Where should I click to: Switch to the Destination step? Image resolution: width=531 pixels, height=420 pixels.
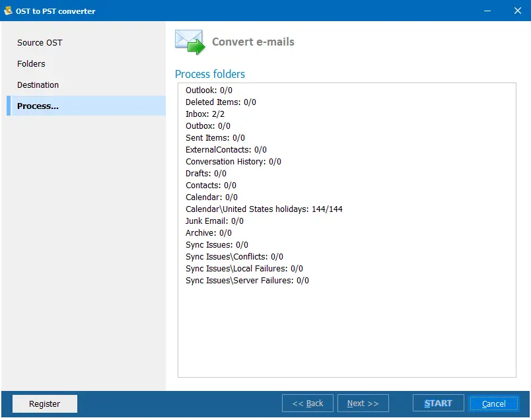tap(38, 85)
